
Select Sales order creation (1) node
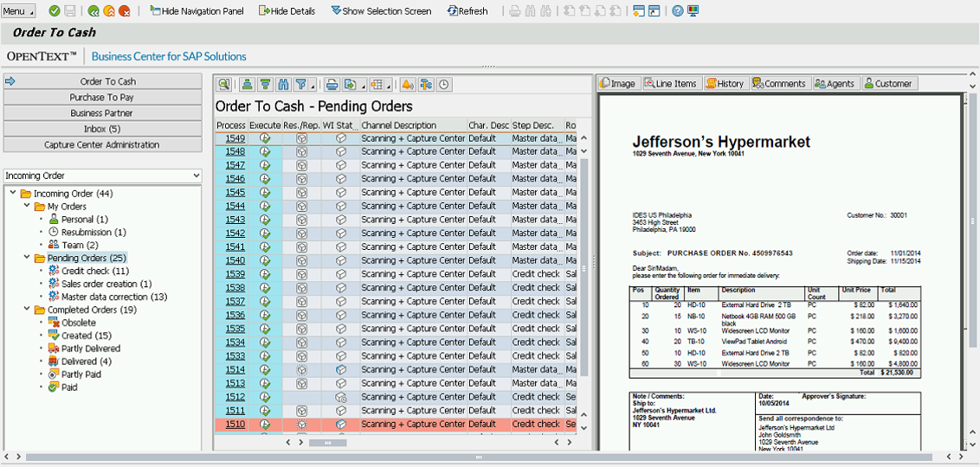(106, 284)
